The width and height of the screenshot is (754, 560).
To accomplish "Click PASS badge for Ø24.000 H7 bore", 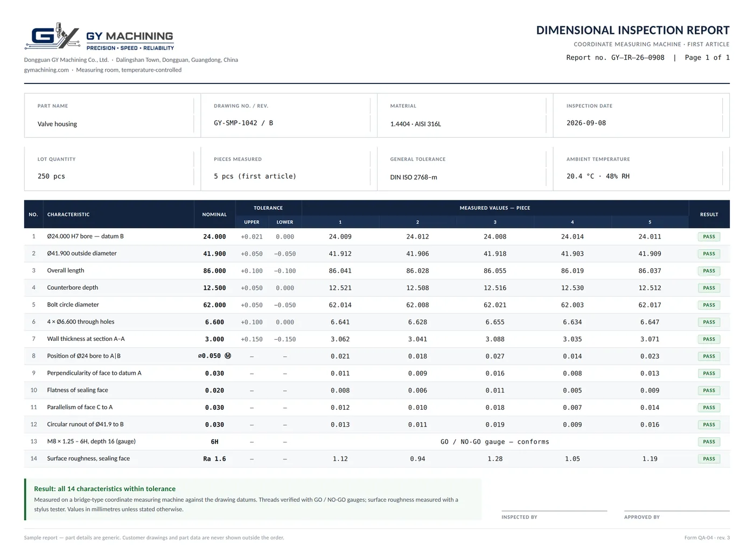I will 709,236.
